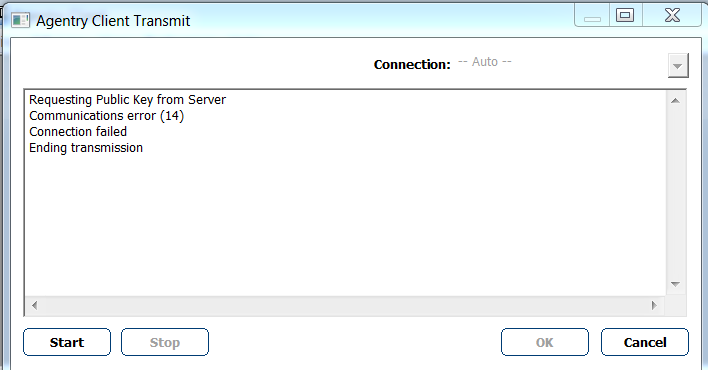Close the Agentry Client Transmit dialog
The width and height of the screenshot is (708, 370).
click(672, 16)
